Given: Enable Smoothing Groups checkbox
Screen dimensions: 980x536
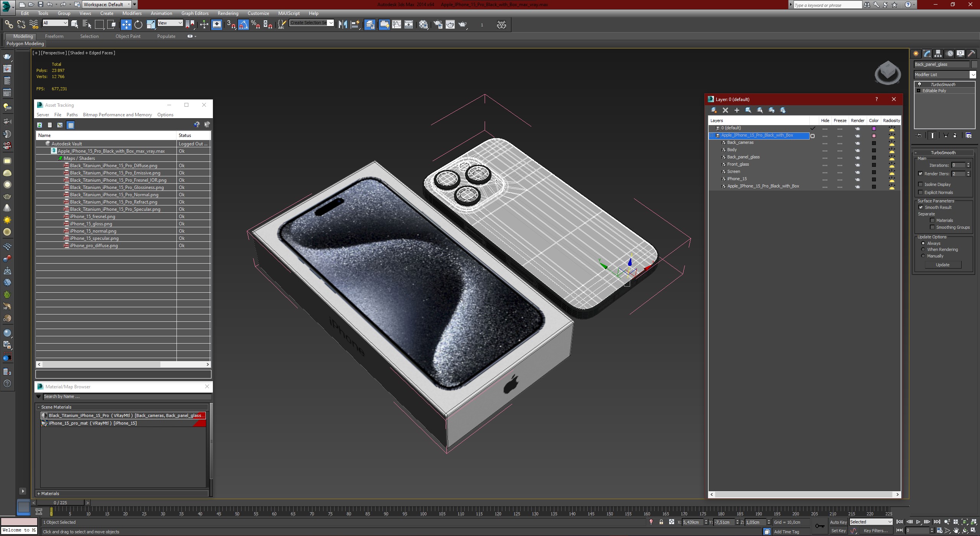Looking at the screenshot, I should (x=932, y=227).
